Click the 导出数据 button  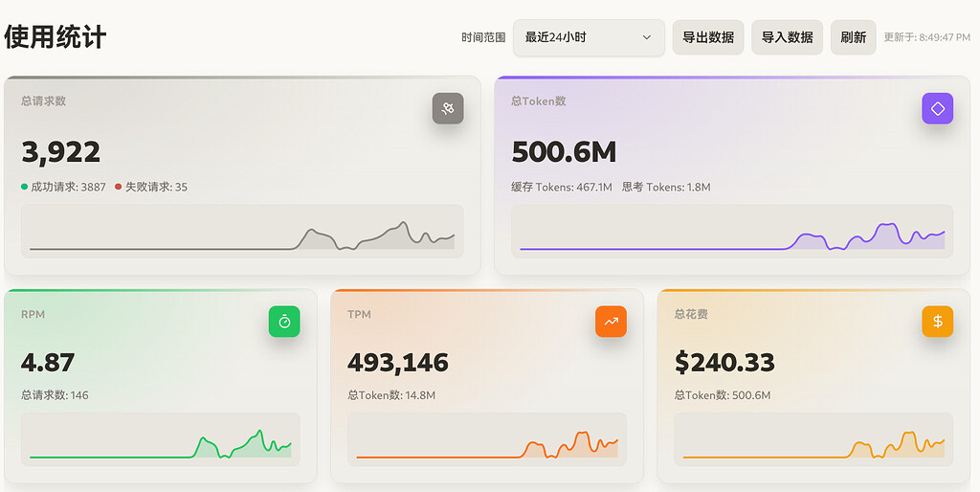pos(707,37)
